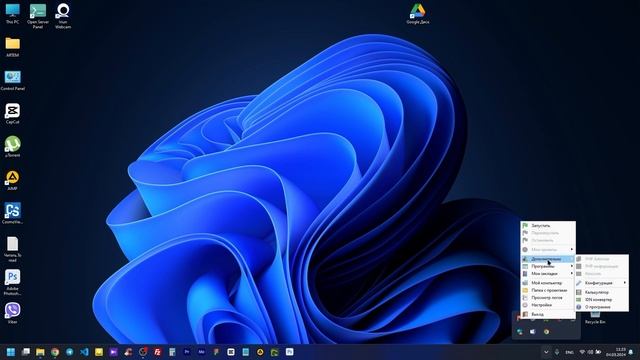Open the calculator icon in the taskbar
640x360 pixels.
(172, 352)
